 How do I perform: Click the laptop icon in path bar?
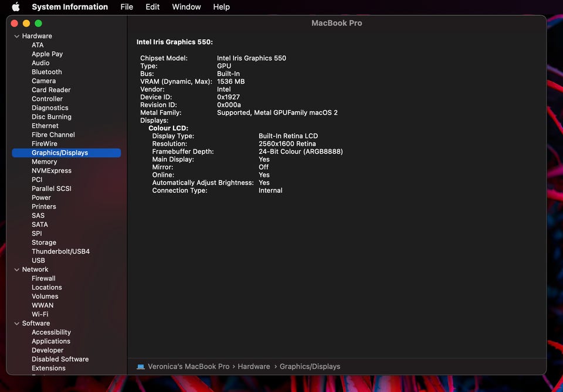pos(141,367)
